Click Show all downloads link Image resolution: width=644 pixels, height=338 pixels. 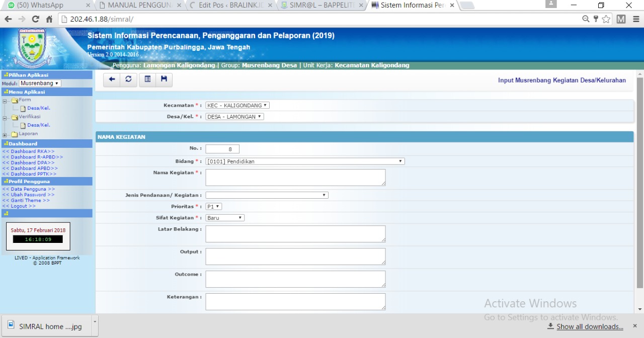click(x=590, y=326)
